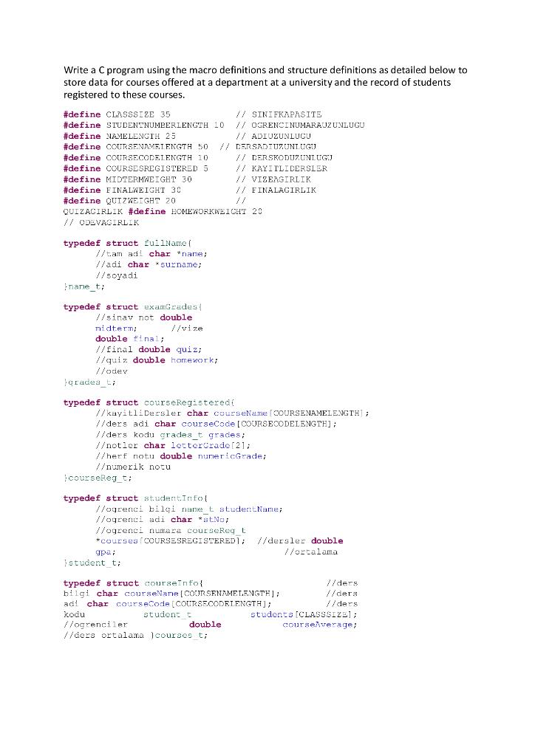This screenshot has width=535, height=756.
Task: Click the 'STUDENTNUMBERLENGTH 10' macro text
Action: coord(165,125)
